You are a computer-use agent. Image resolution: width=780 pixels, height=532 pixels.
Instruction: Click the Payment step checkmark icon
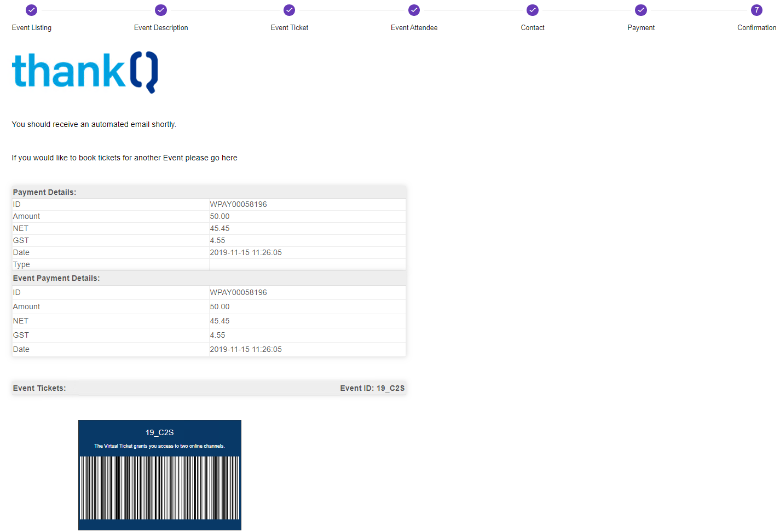pos(641,10)
